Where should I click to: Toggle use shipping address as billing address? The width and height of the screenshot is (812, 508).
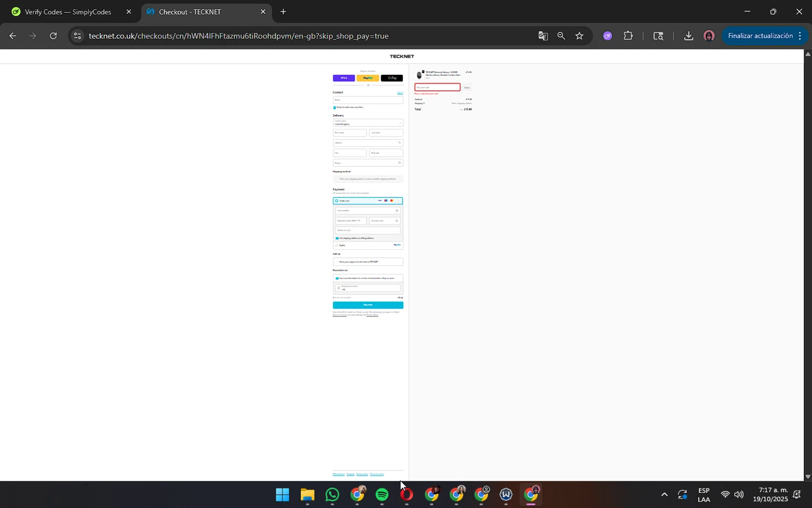[x=337, y=238]
